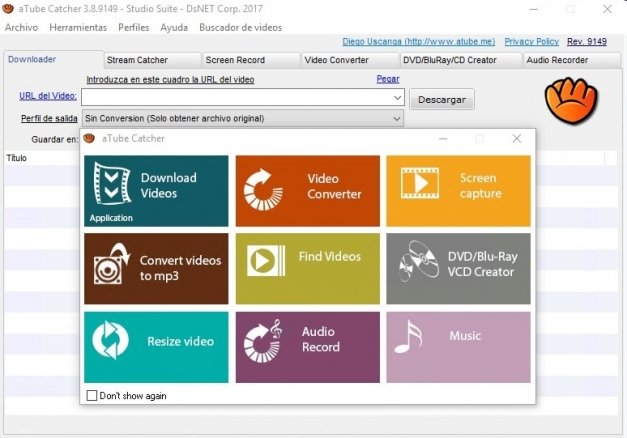Open the Music note icon
627x438 pixels.
click(x=408, y=336)
